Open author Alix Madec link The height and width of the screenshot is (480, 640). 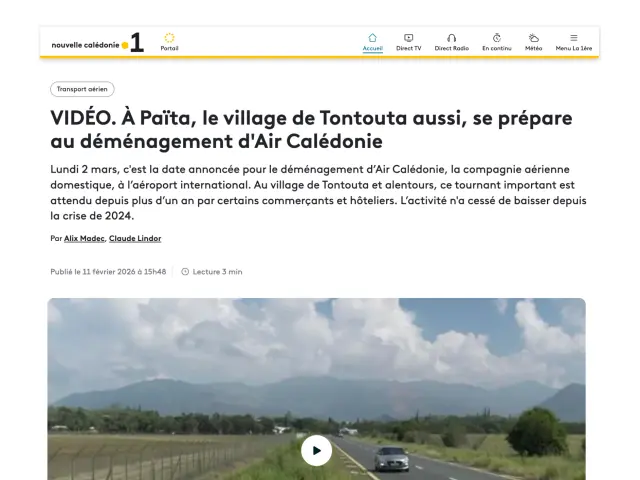(84, 238)
